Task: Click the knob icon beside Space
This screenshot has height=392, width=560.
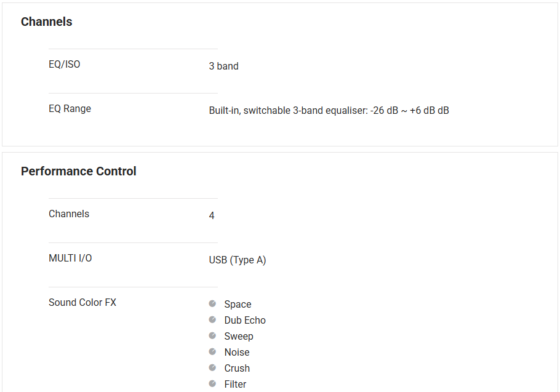Action: point(212,304)
